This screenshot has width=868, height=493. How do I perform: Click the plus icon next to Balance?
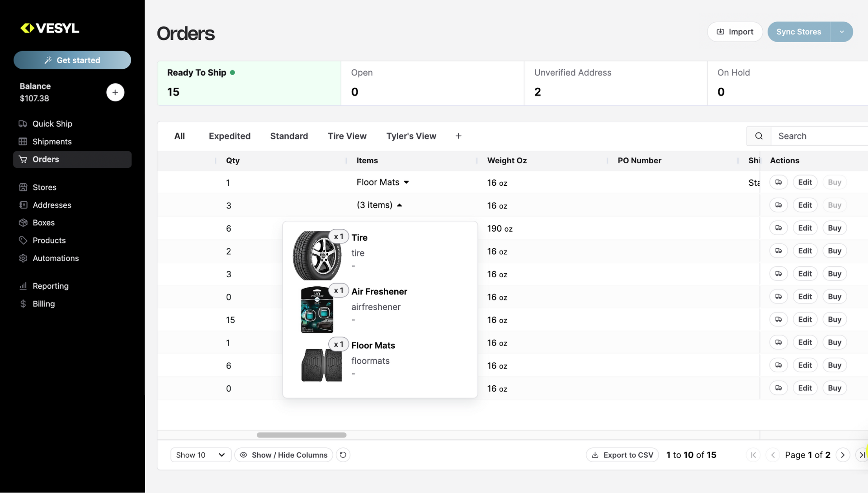tap(115, 92)
